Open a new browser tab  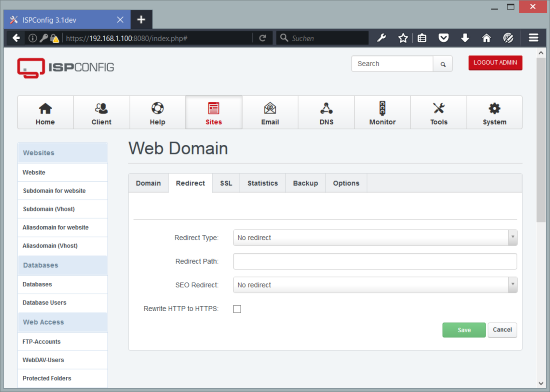pyautogui.click(x=141, y=20)
